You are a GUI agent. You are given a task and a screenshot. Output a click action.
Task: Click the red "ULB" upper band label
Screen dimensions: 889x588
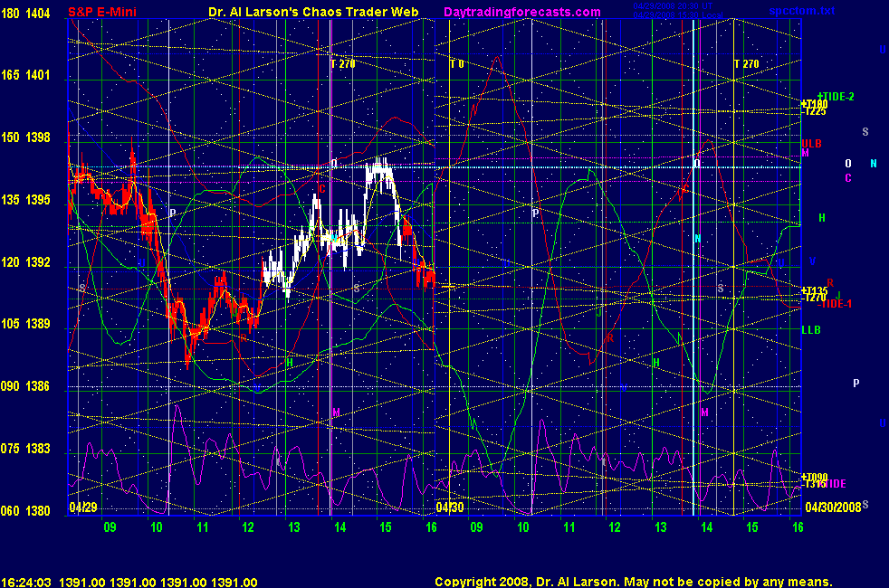811,144
